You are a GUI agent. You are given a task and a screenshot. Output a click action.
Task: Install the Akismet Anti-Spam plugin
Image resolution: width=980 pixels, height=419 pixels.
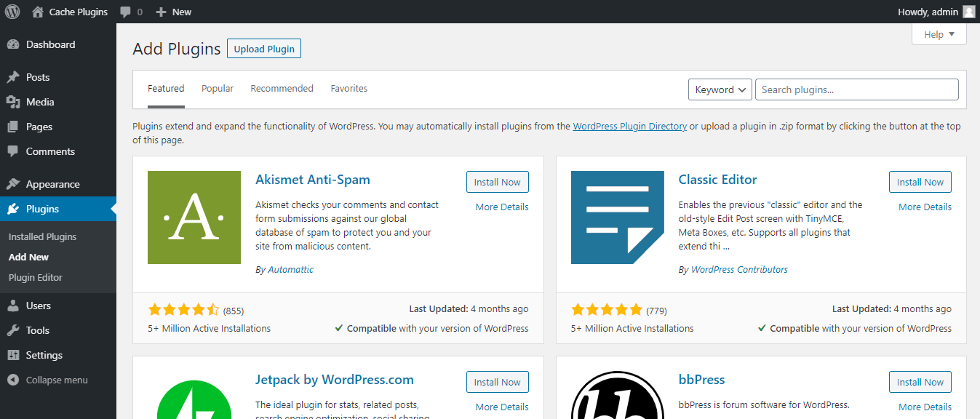[x=498, y=182]
